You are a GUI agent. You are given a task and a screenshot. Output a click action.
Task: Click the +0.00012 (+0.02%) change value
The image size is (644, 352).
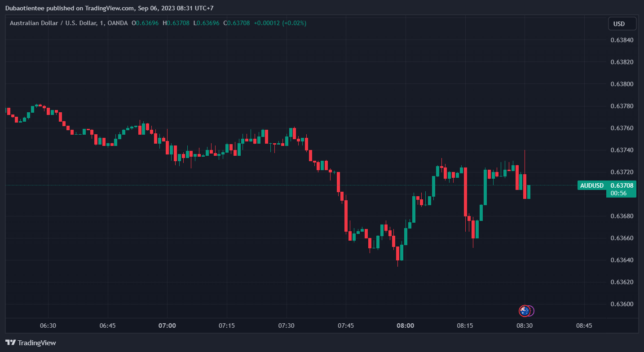point(280,23)
